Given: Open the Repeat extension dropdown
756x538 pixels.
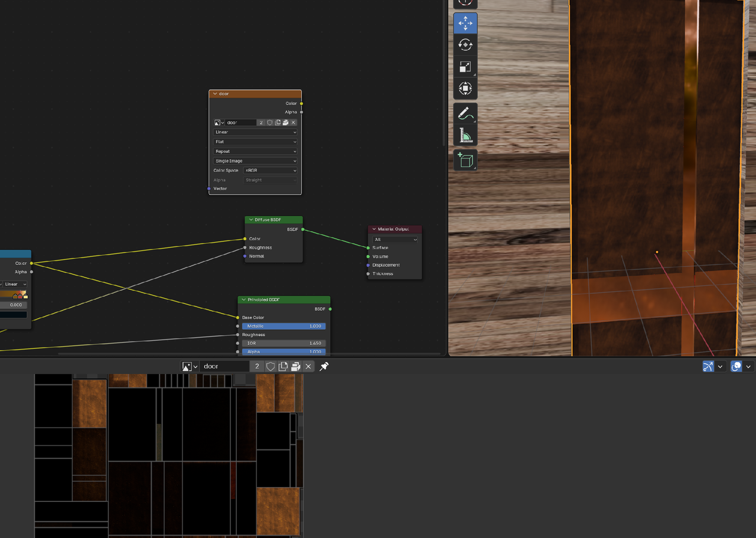Looking at the screenshot, I should tap(255, 151).
